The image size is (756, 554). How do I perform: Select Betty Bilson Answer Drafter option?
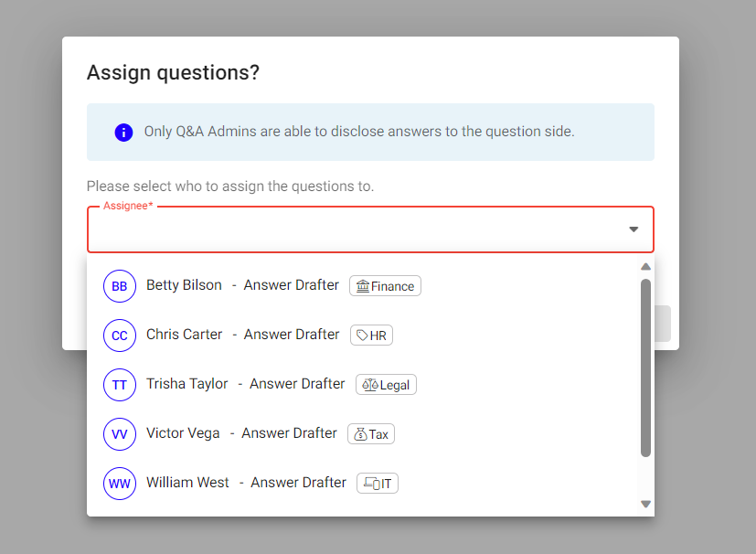pos(362,286)
